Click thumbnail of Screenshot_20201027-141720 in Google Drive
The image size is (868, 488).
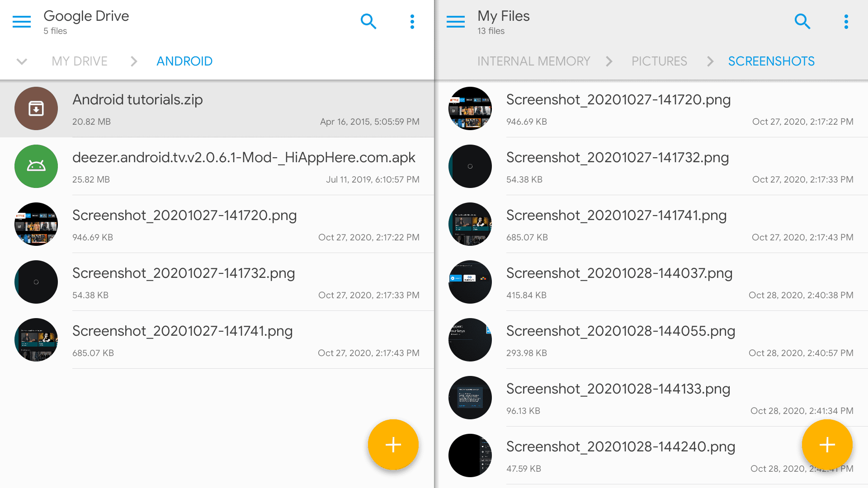pyautogui.click(x=36, y=224)
